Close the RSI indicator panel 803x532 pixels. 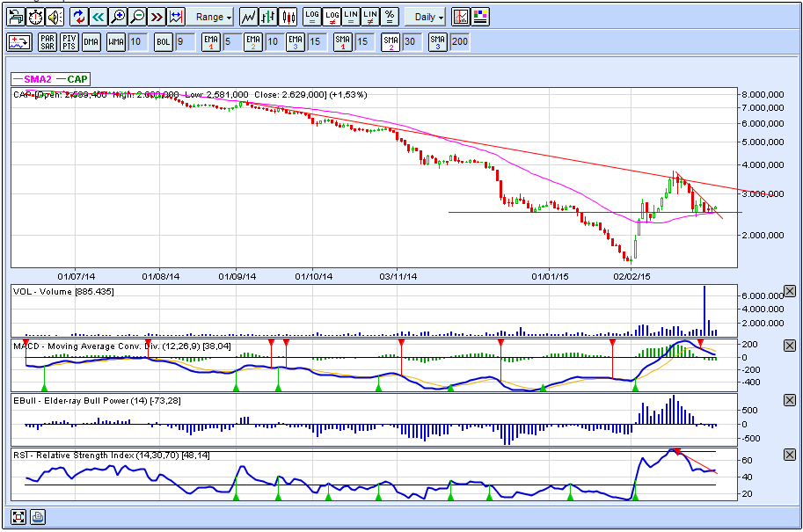coord(789,454)
